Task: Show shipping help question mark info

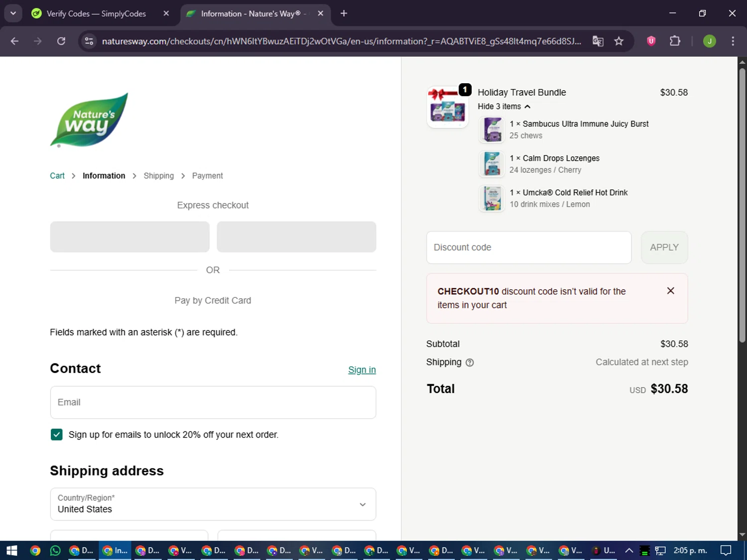Action: point(470,363)
